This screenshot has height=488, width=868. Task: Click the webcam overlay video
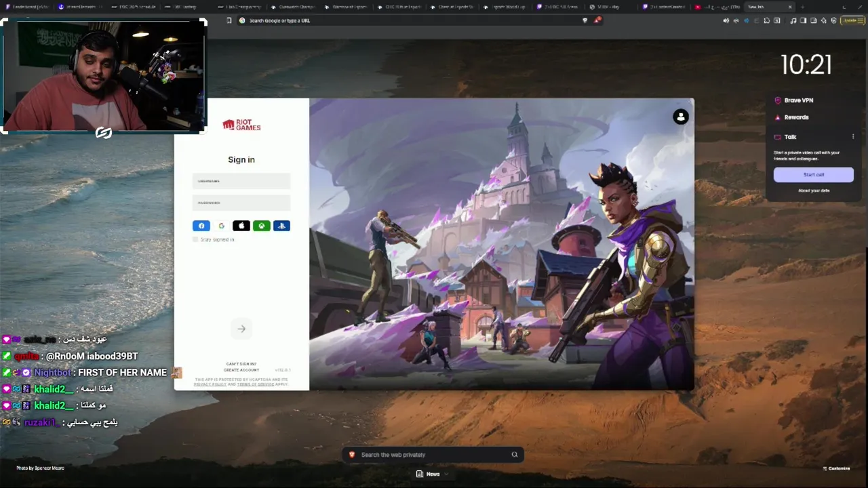coord(104,75)
